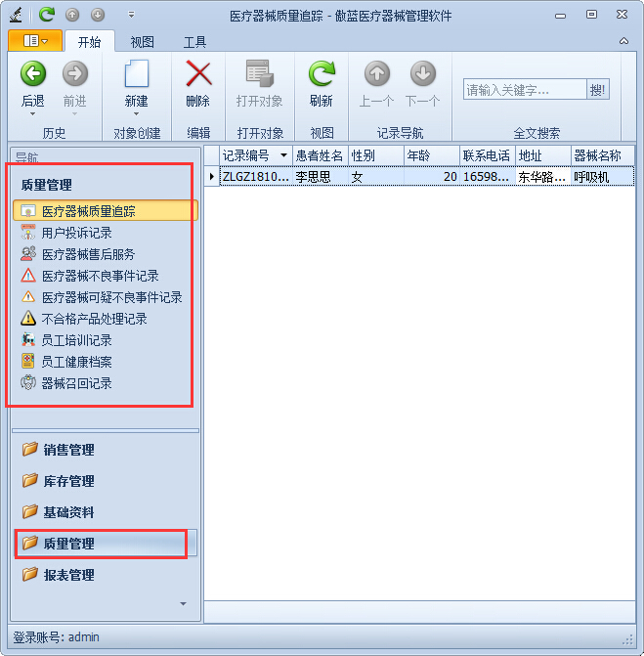
Task: Switch to the 工具 ribbon tab
Action: point(194,42)
